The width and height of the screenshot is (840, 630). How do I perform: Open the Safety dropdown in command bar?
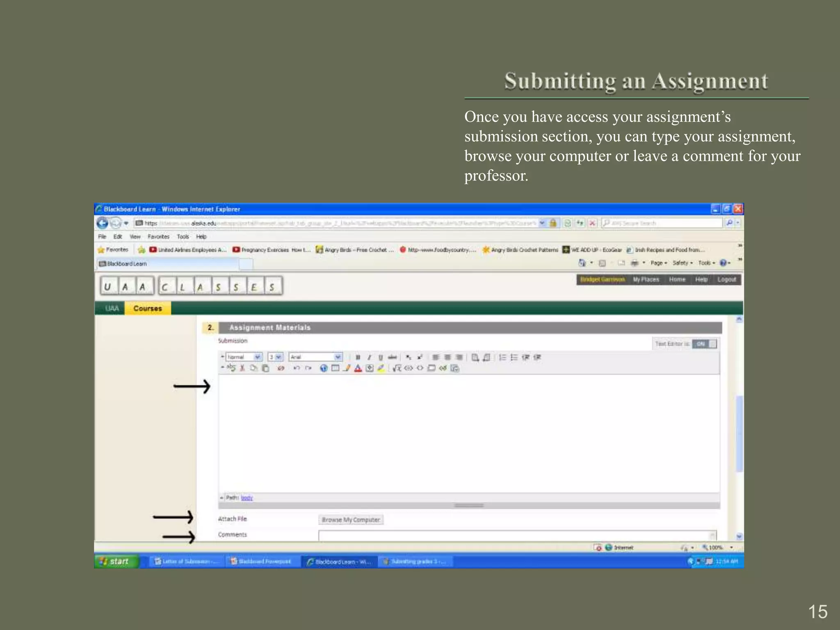(682, 263)
